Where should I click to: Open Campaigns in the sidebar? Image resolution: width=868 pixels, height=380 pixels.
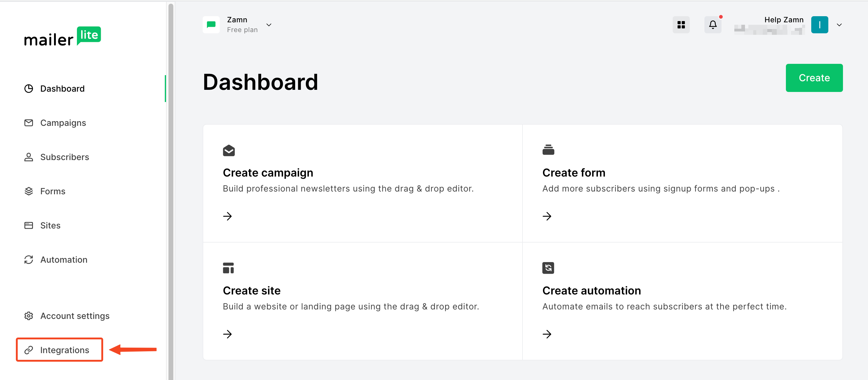point(63,123)
